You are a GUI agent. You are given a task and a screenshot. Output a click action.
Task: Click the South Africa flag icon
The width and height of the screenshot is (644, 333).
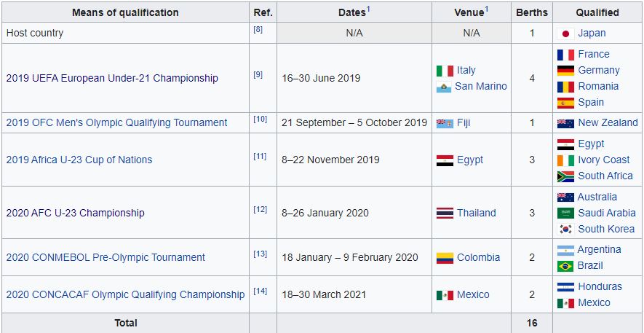point(565,176)
